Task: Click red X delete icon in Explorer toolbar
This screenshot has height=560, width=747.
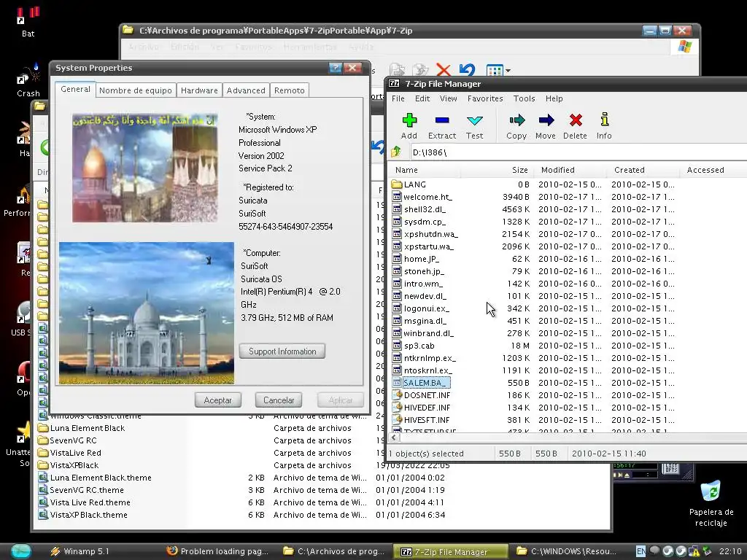Action: pyautogui.click(x=443, y=71)
